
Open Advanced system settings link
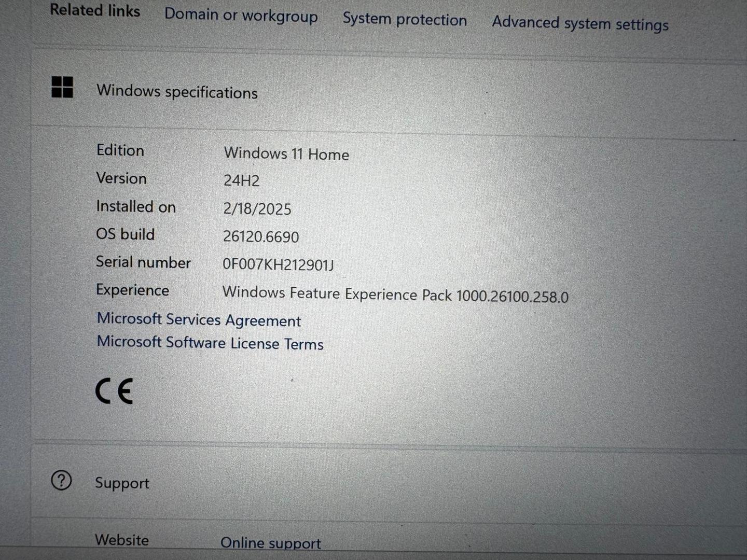click(x=580, y=23)
